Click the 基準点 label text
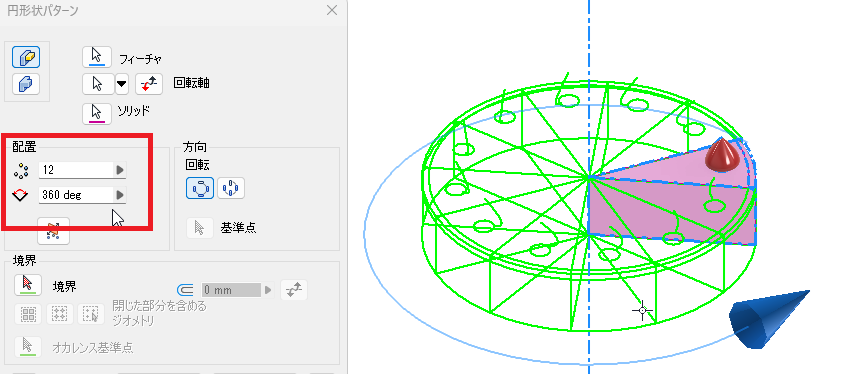This screenshot has width=847, height=374. 238,228
